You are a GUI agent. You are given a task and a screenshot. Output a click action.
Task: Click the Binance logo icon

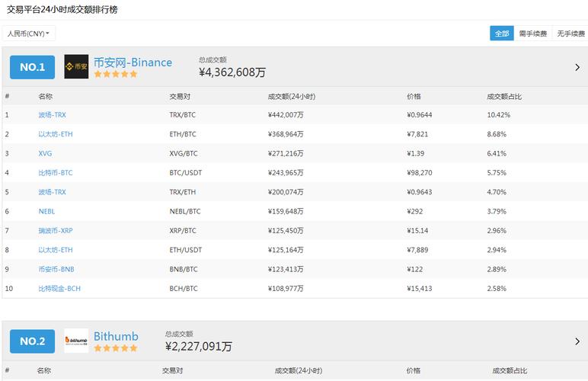coord(76,67)
